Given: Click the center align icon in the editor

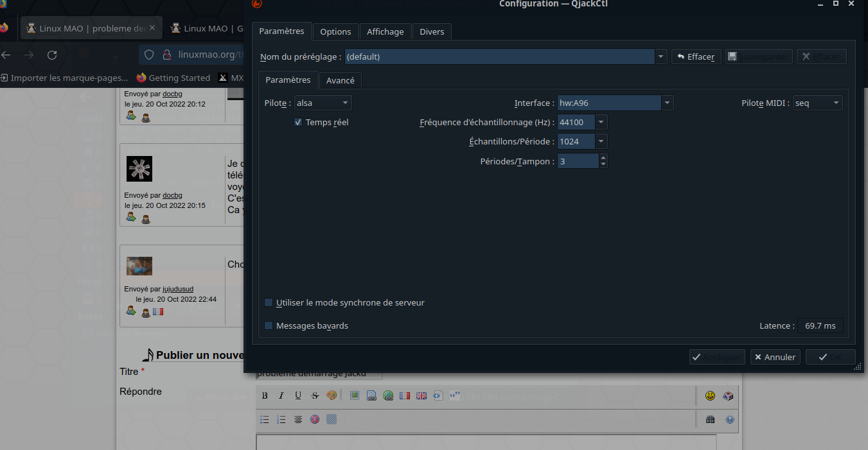Looking at the screenshot, I should pos(298,419).
